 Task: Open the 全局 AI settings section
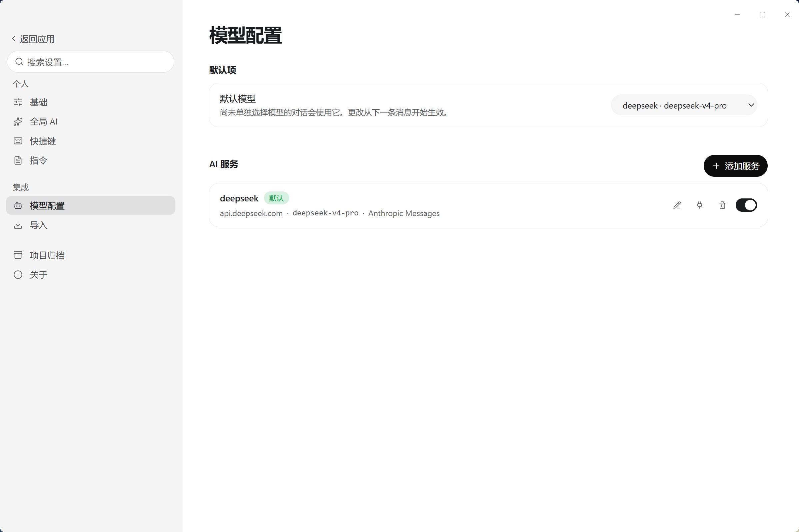(91, 122)
